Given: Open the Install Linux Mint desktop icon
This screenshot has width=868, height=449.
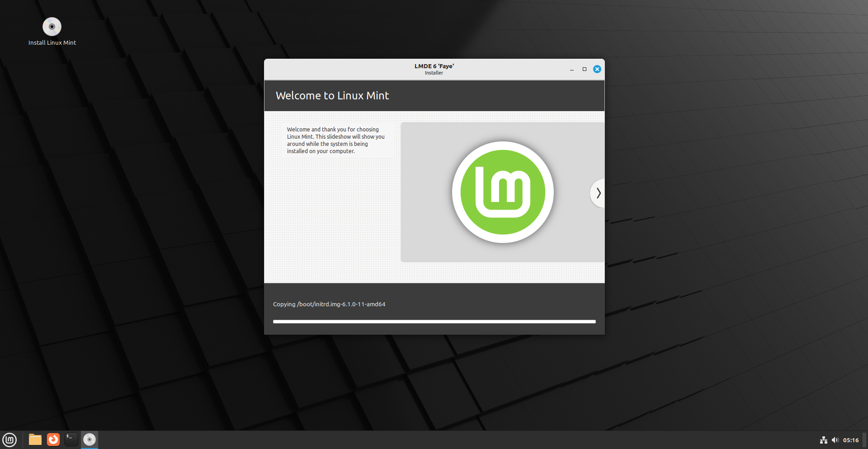Looking at the screenshot, I should (52, 32).
